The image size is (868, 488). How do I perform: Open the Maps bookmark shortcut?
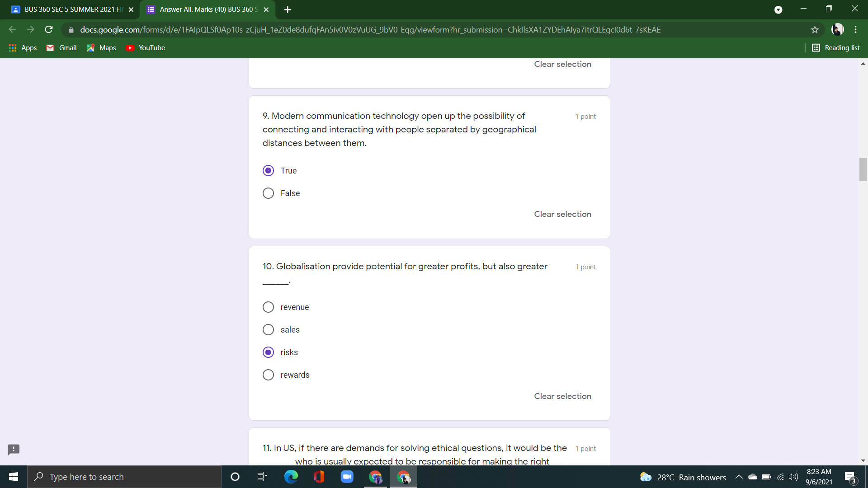(x=101, y=47)
